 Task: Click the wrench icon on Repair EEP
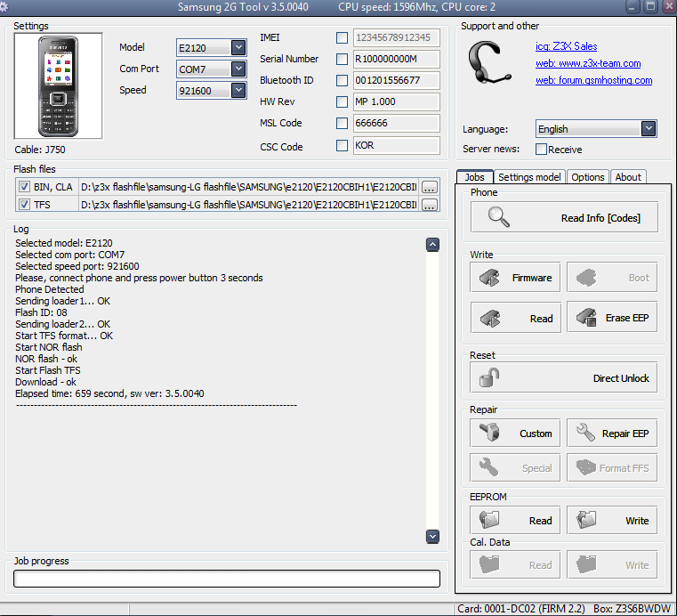586,433
